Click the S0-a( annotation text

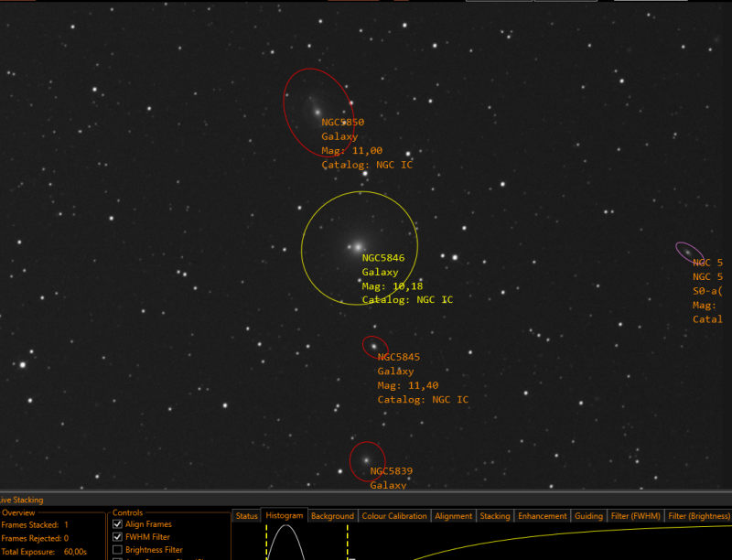[x=707, y=291]
